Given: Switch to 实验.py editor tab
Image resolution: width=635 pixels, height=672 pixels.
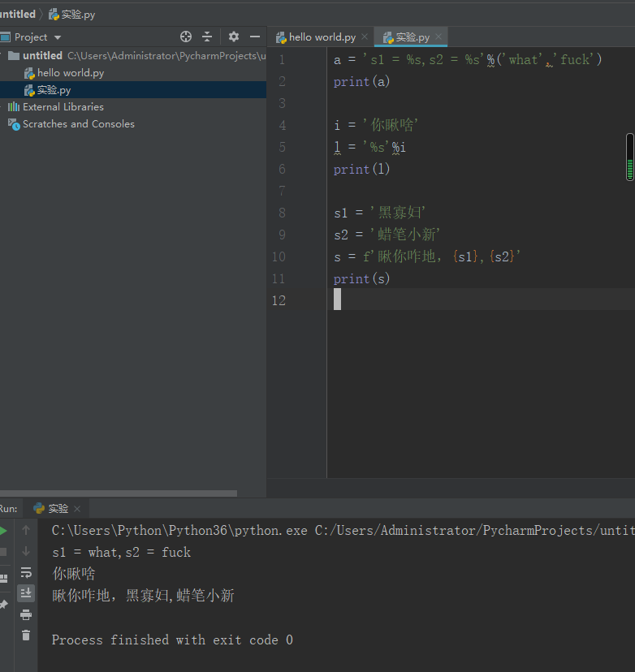Looking at the screenshot, I should (x=412, y=37).
